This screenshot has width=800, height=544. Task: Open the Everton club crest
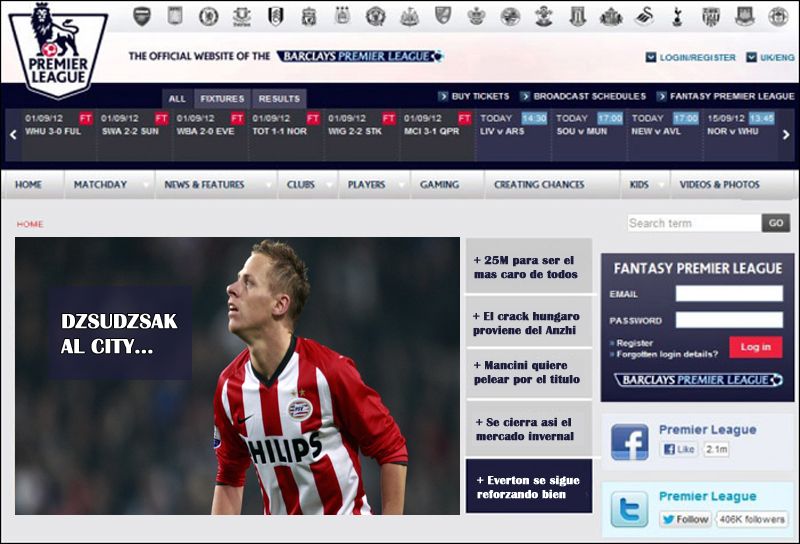pos(242,17)
